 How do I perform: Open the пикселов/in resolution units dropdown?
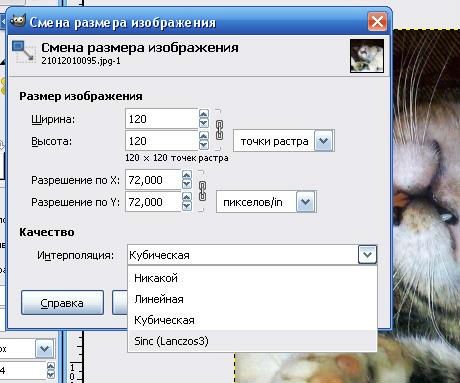tap(306, 202)
